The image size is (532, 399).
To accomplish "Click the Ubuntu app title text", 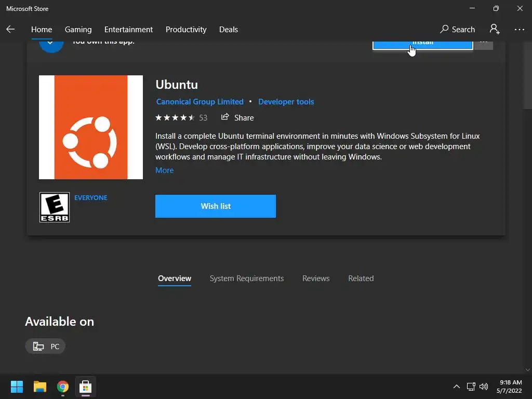I will 177,85.
